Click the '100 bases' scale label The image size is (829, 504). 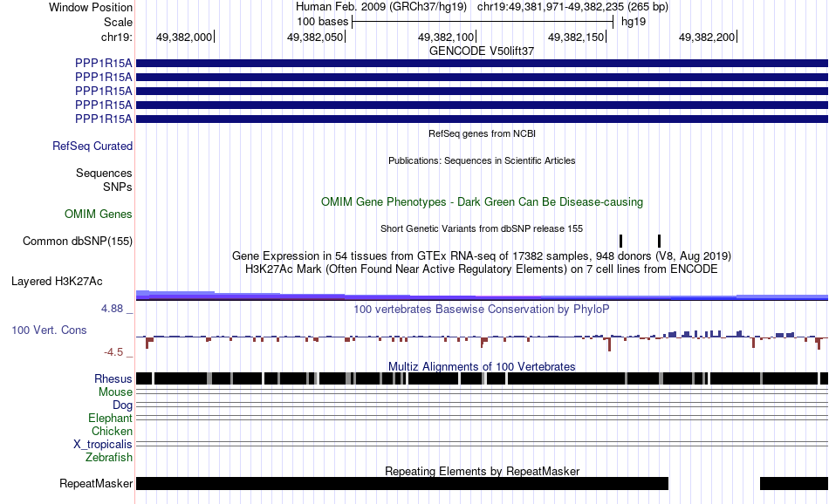pyautogui.click(x=323, y=22)
